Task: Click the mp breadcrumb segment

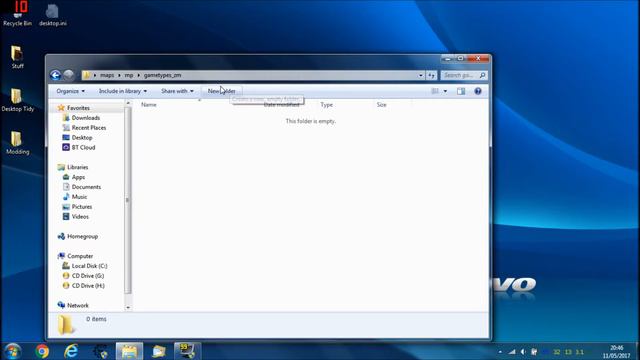Action: tap(129, 75)
